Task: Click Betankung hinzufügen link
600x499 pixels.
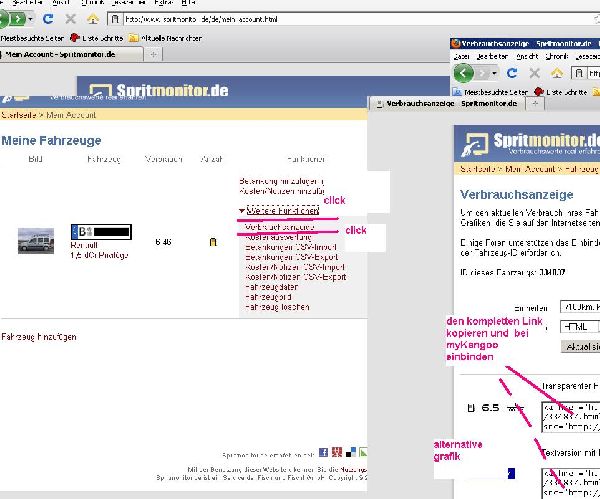Action: click(282, 181)
